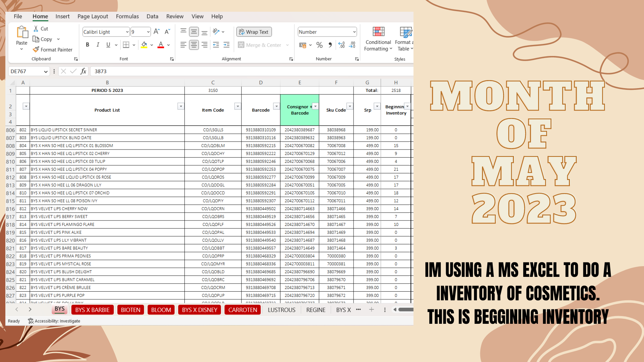Click Accessibility: Investigate in status bar

pos(54,321)
